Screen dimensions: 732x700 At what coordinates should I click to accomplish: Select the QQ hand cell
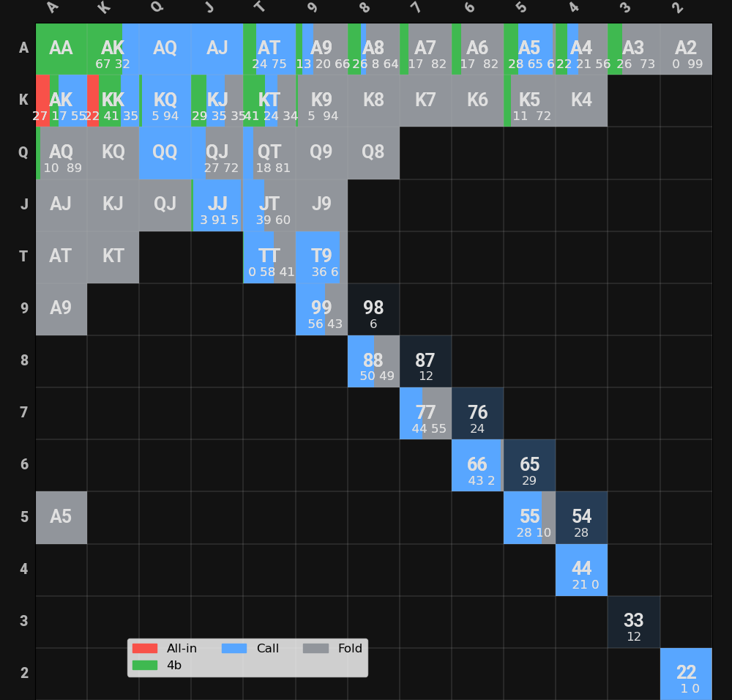coord(165,153)
